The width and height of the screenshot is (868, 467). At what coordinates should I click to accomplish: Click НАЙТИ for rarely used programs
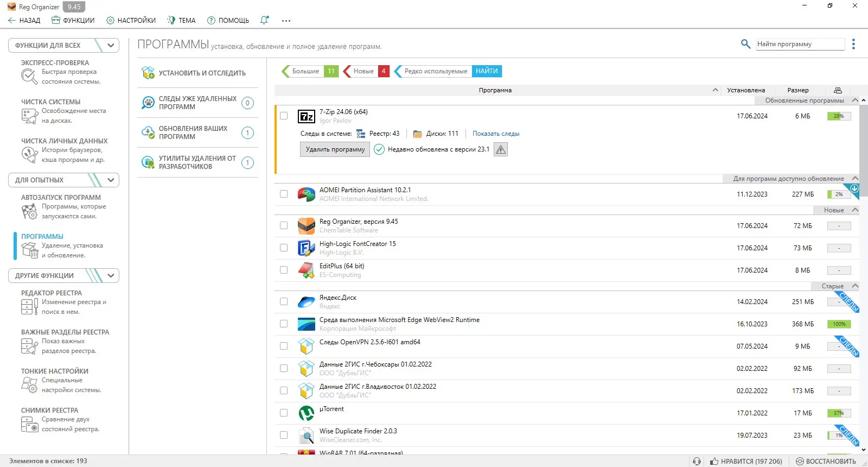pyautogui.click(x=487, y=71)
